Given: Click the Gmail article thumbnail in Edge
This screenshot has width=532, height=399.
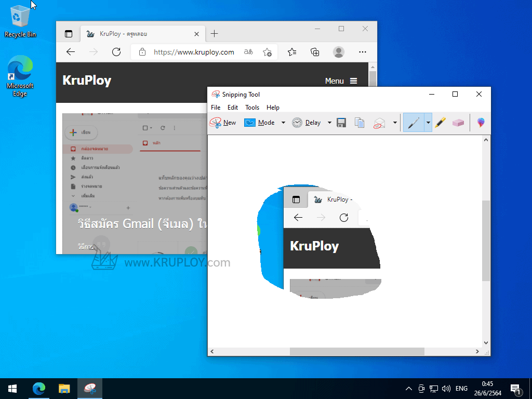Looking at the screenshot, I should 135,183.
